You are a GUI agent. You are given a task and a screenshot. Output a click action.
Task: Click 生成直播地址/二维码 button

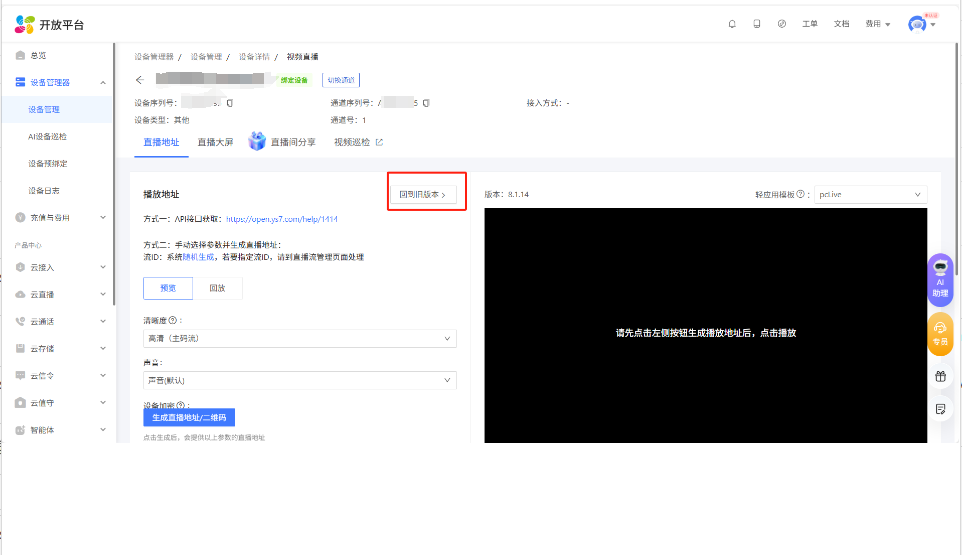point(189,417)
